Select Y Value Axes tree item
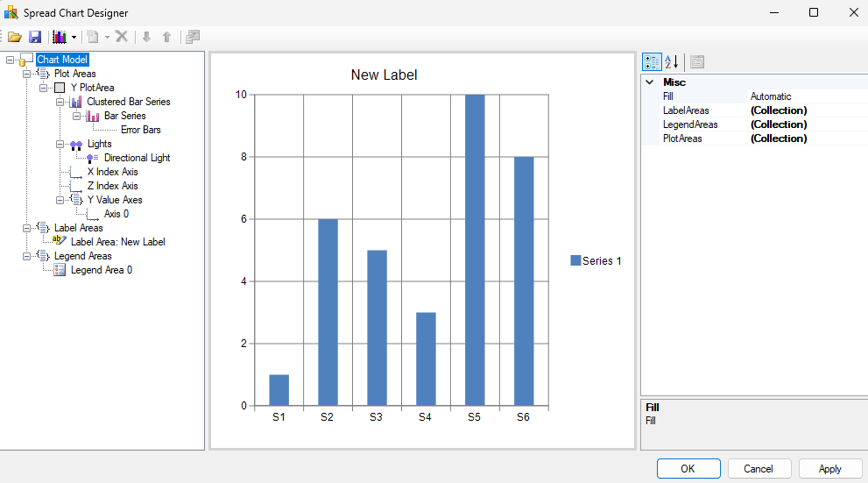Viewport: 868px width, 483px height. (115, 200)
